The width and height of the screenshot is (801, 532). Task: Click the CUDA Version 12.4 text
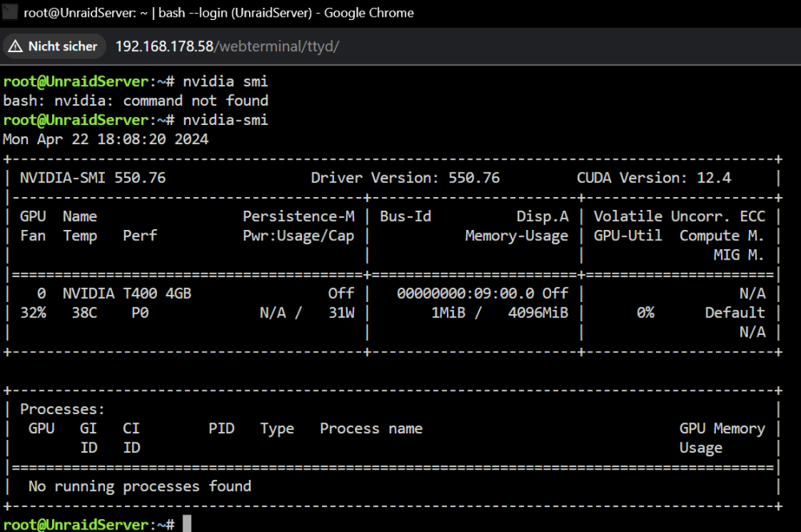coord(654,178)
